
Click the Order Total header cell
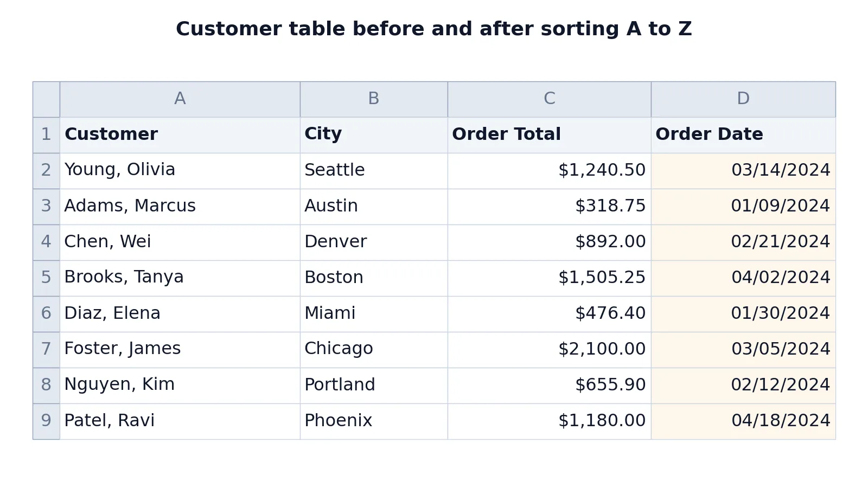tap(549, 135)
